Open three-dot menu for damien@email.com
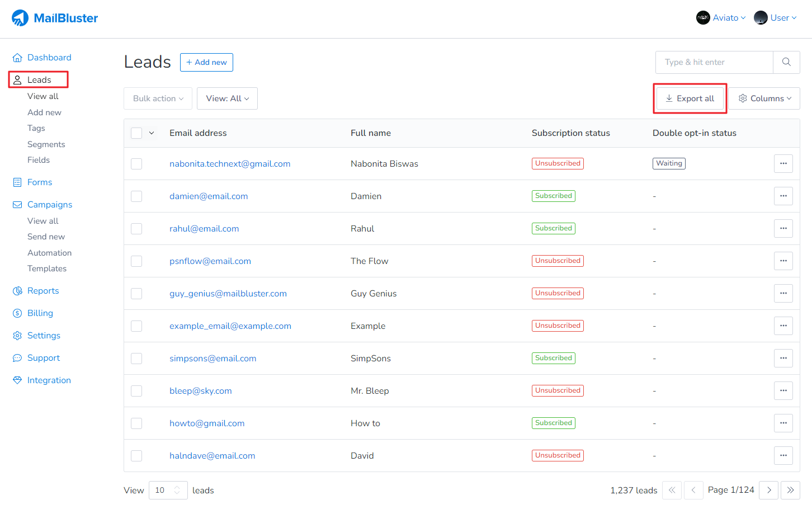Viewport: 812px width, 509px height. click(783, 196)
